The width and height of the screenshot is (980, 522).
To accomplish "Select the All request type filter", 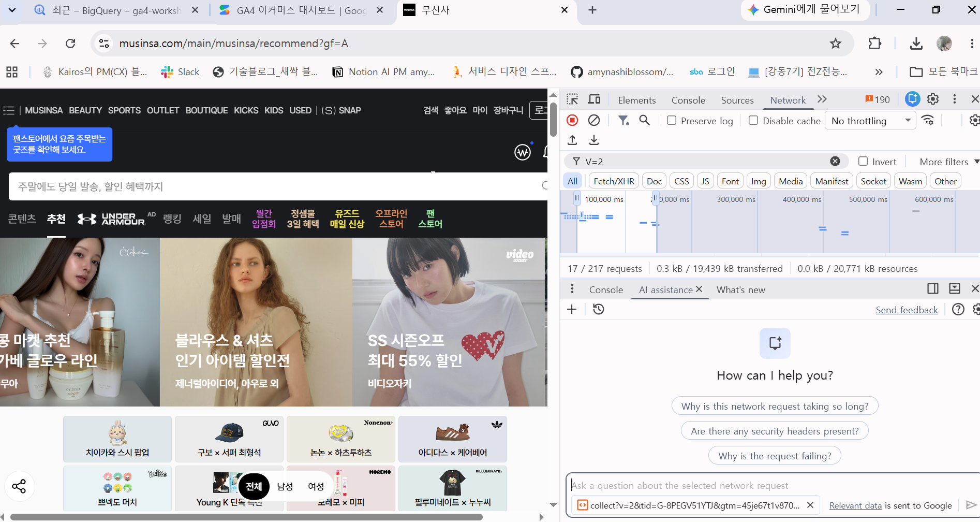I will (572, 181).
